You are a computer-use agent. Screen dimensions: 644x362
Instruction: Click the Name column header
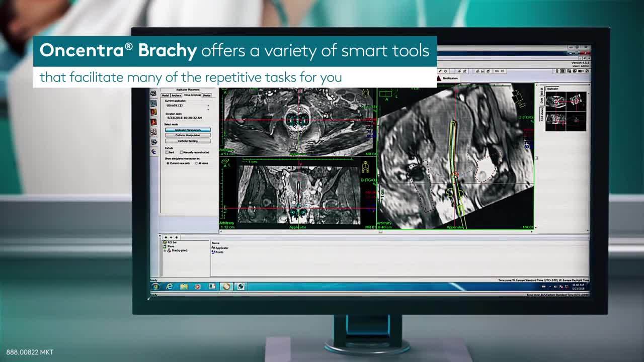[x=215, y=243]
